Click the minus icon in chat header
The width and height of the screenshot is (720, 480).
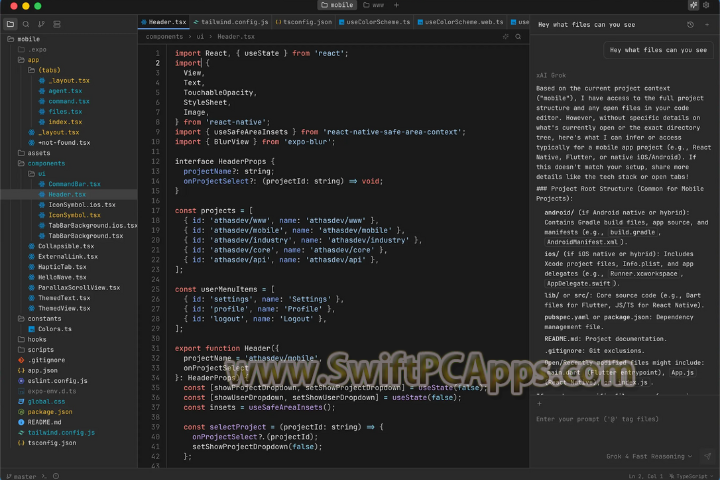(707, 25)
